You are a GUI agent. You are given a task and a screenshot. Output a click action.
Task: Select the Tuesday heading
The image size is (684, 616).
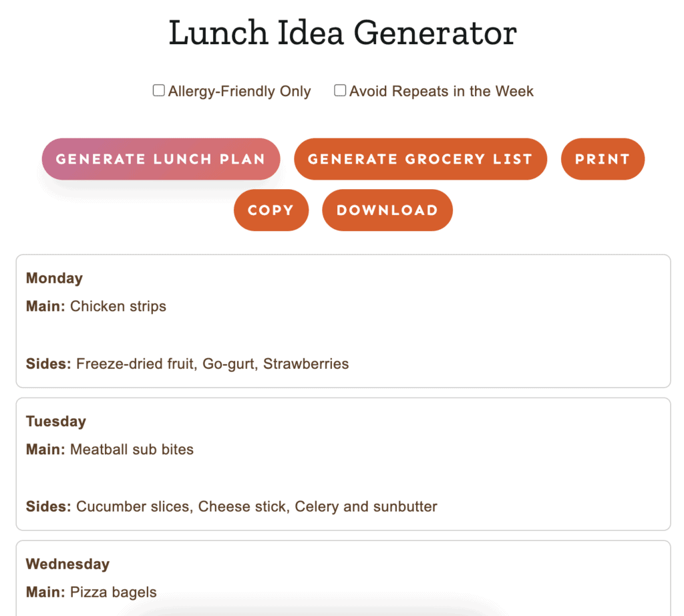(56, 421)
